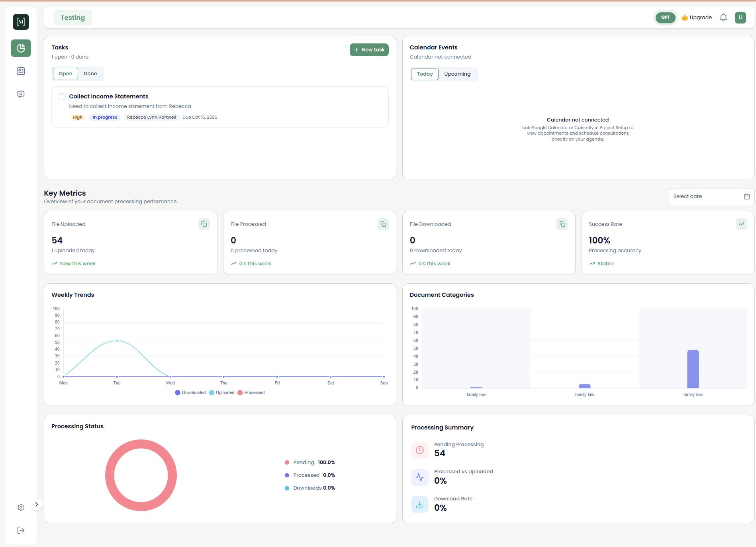The width and height of the screenshot is (756, 547).
Task: Click the calendar icon in date picker
Action: tap(747, 196)
